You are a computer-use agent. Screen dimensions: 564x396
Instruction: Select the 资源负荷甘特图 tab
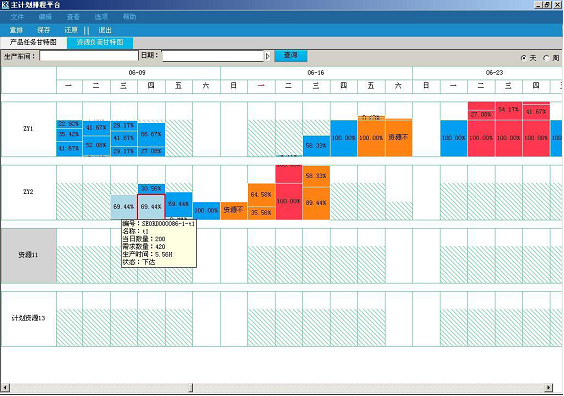tap(100, 42)
